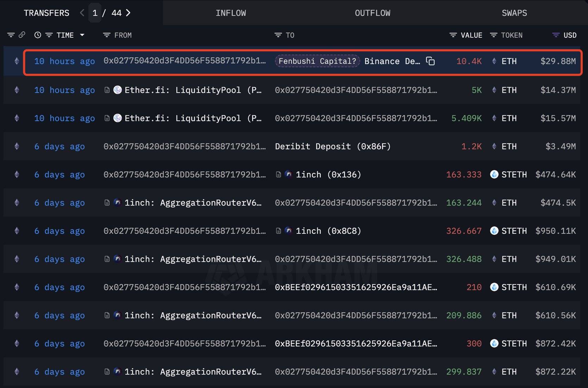Image resolution: width=588 pixels, height=388 pixels.
Task: Click the STETH token icon in 163.333 row
Action: 494,174
